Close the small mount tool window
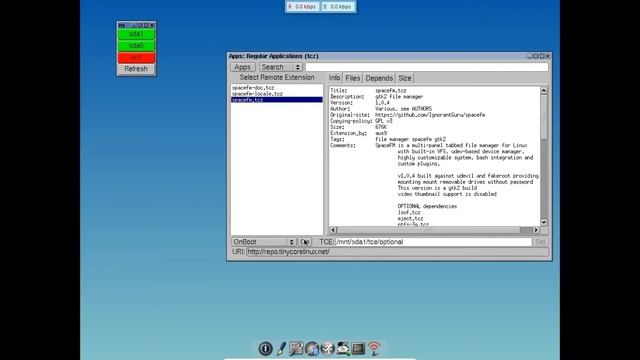Image resolution: width=640 pixels, height=360 pixels. tap(152, 25)
